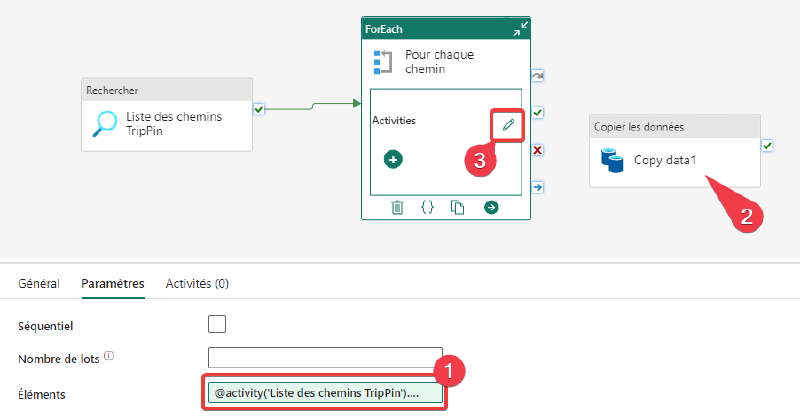800x419 pixels.
Task: Delete the ForEach activity via trash icon
Action: point(397,207)
